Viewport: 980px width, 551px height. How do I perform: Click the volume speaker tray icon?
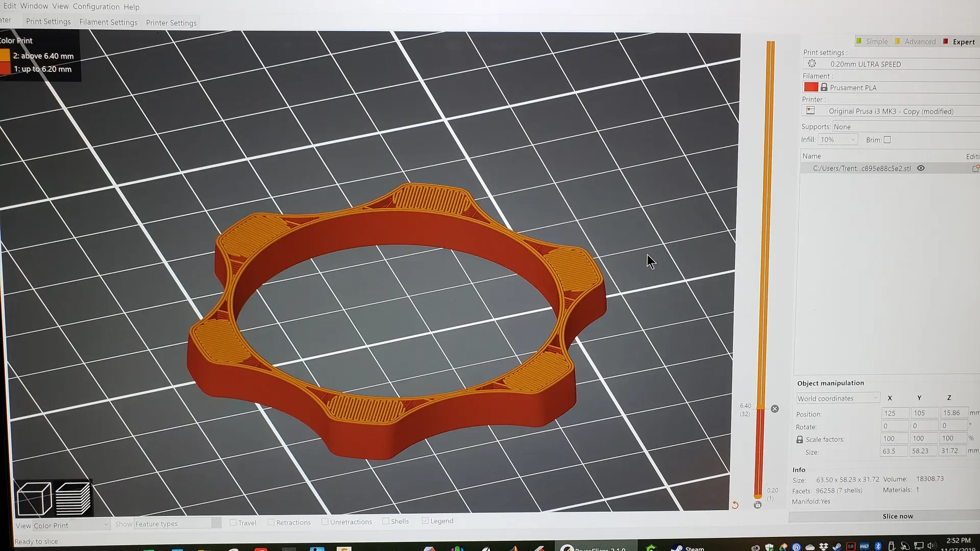(932, 546)
